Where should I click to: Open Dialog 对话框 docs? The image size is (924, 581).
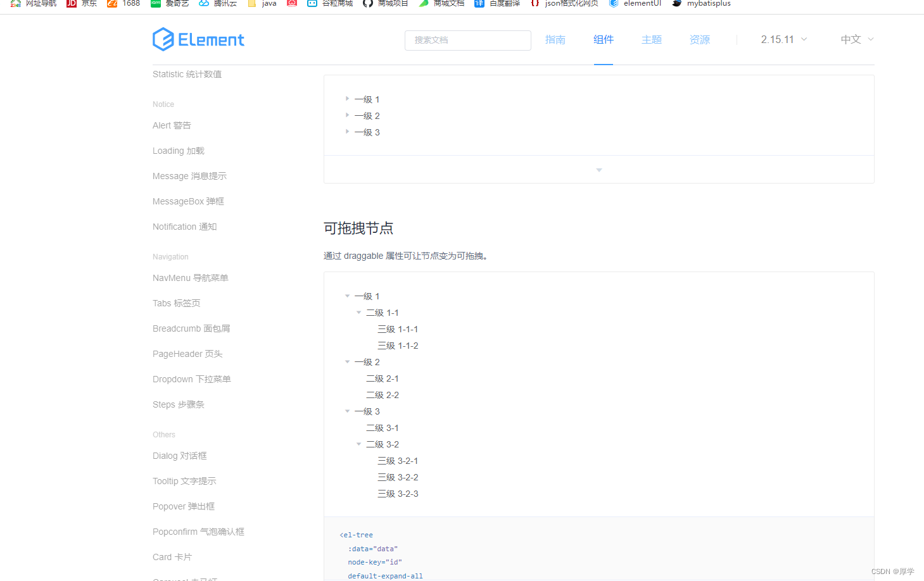pos(180,456)
